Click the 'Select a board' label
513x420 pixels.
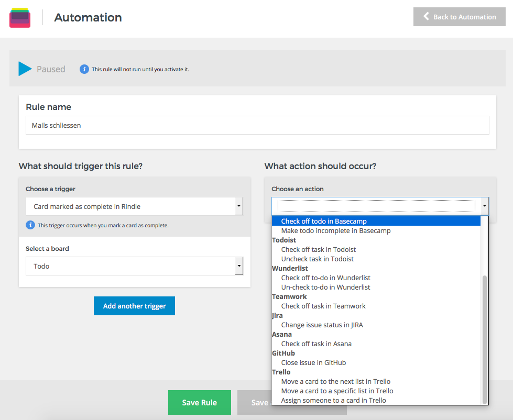[48, 249]
